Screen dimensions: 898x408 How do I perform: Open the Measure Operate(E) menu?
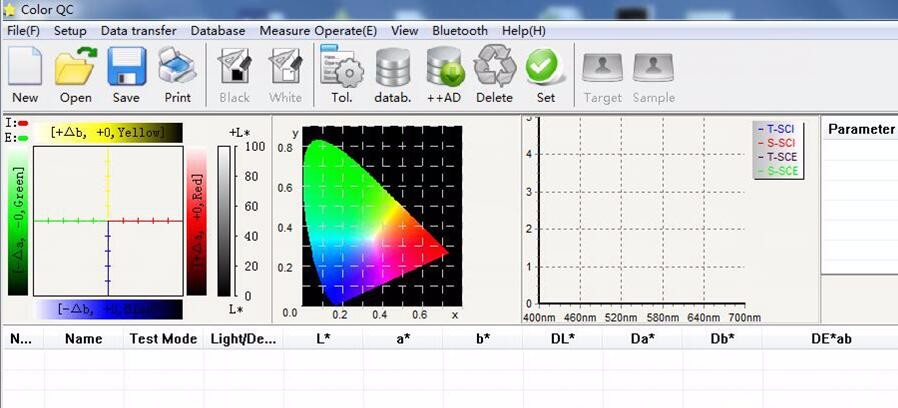318,31
